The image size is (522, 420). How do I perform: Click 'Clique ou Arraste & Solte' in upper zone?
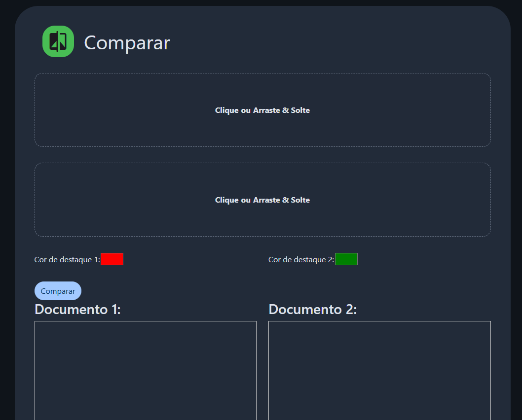(x=262, y=110)
